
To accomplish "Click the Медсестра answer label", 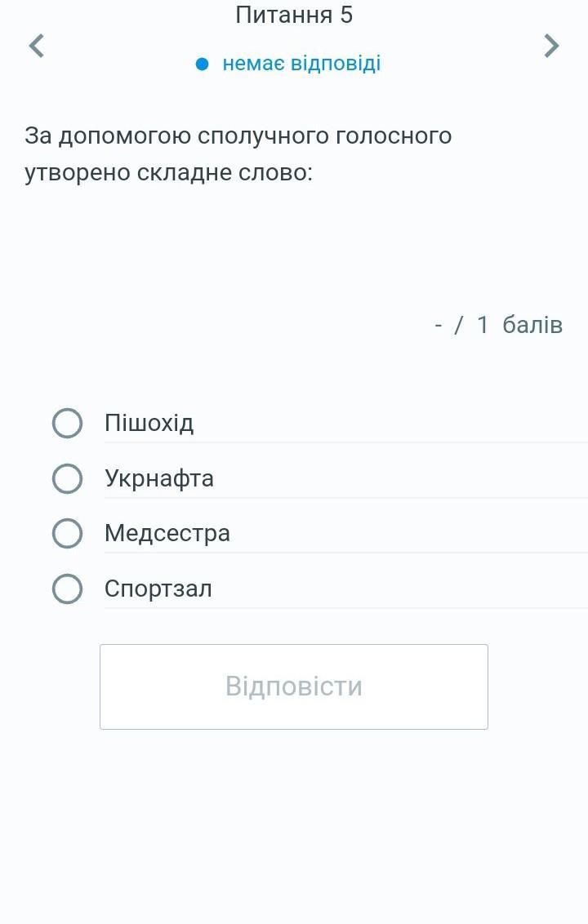I will (167, 534).
